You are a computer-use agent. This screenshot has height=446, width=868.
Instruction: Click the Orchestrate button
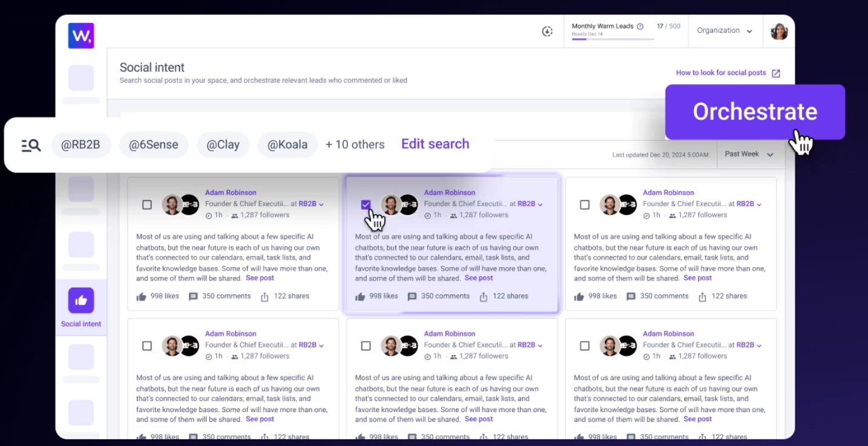pyautogui.click(x=755, y=112)
